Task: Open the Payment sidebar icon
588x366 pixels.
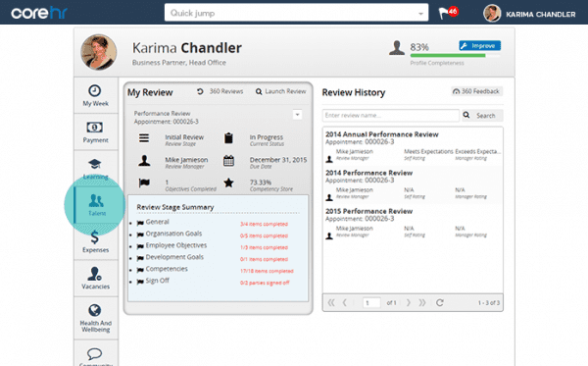Action: click(x=94, y=128)
